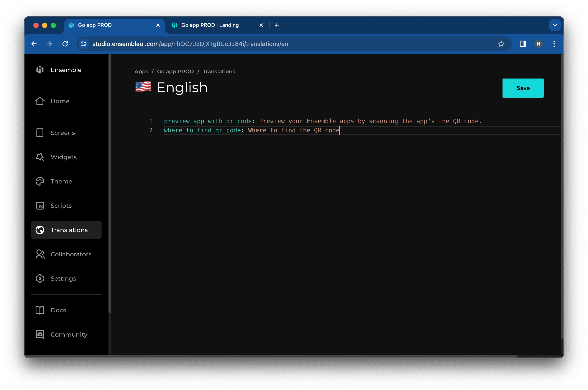Click the browser bookmark star icon
The height and width of the screenshot is (390, 588).
coord(501,44)
